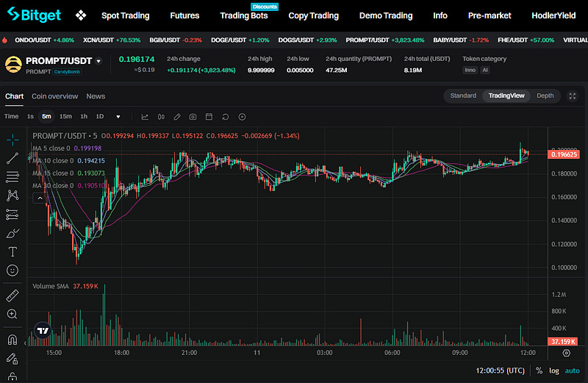Viewport: 588px width, 383px height.
Task: Open Futures menu
Action: [x=184, y=15]
